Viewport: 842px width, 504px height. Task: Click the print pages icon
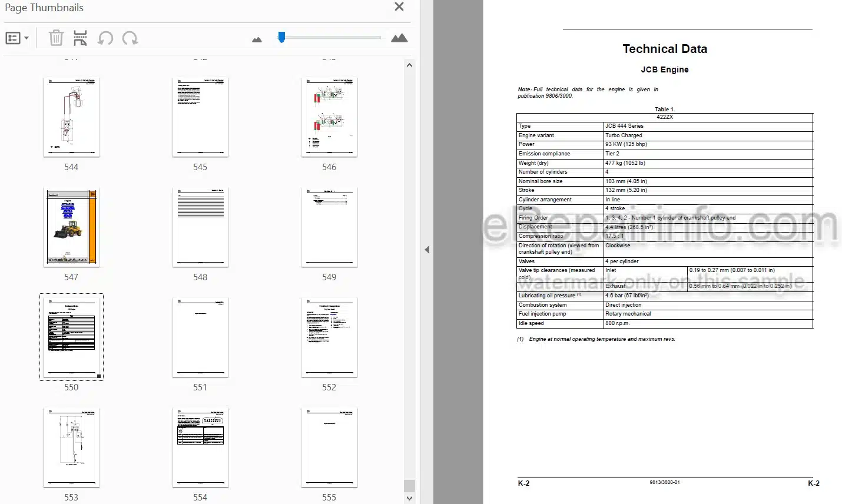(x=80, y=38)
